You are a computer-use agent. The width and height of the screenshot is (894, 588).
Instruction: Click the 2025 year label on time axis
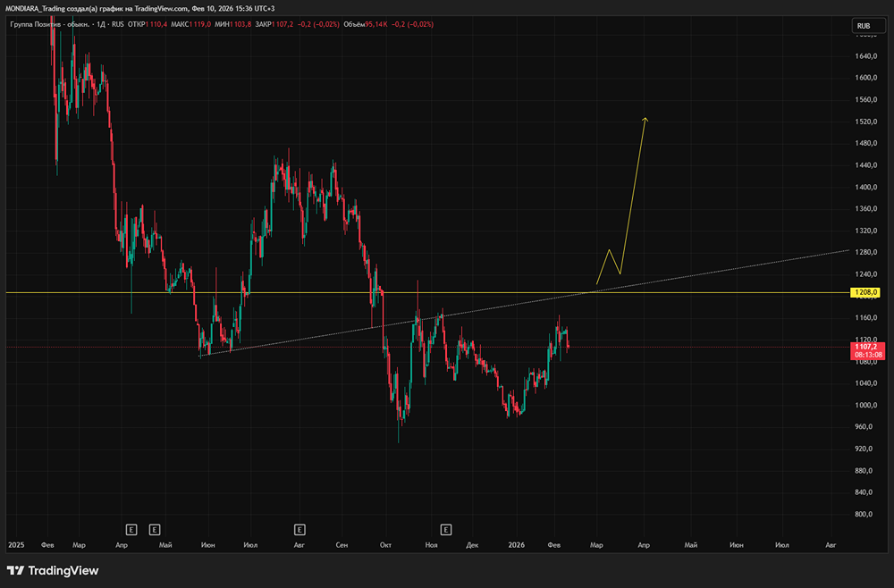coord(16,545)
